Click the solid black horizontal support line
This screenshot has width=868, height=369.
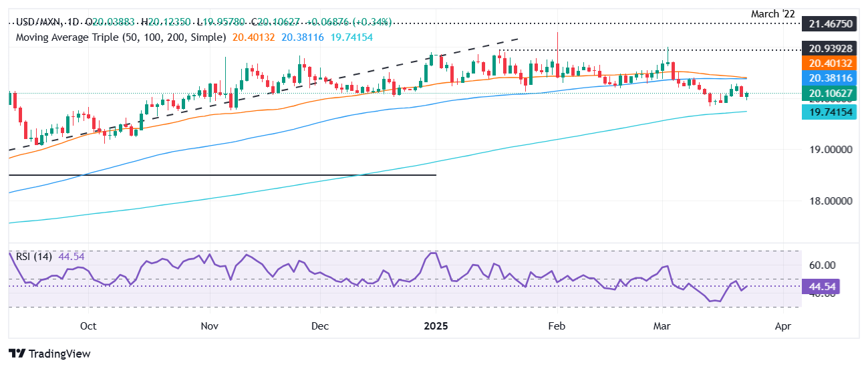pos(221,175)
